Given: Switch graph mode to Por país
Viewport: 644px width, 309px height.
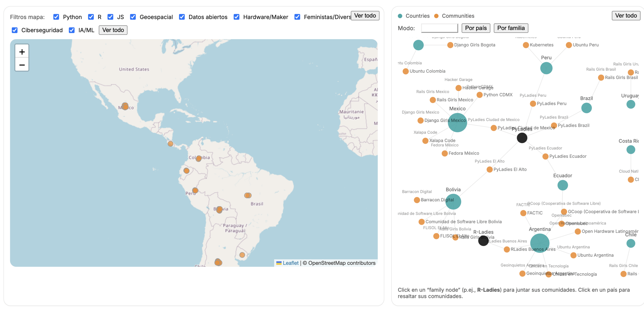Looking at the screenshot, I should [476, 28].
